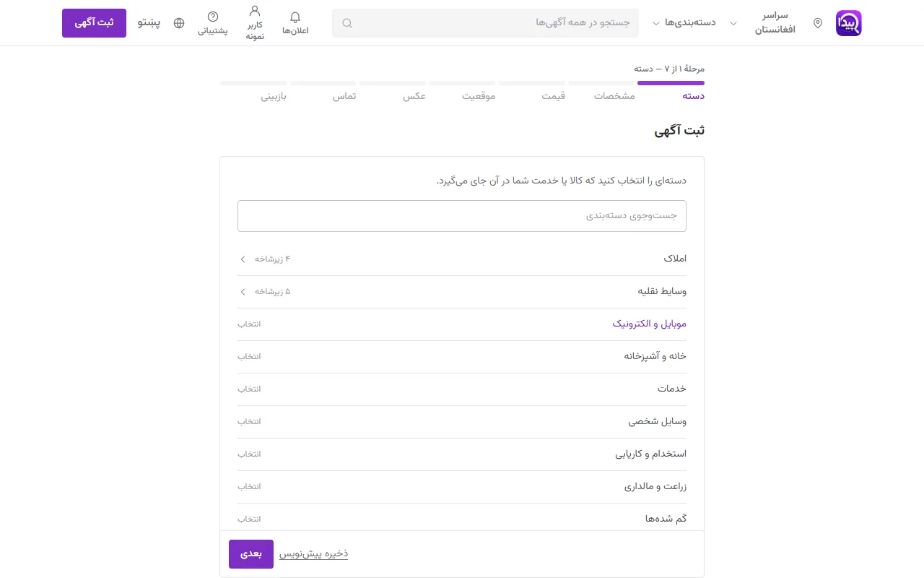The height and width of the screenshot is (578, 924).
Task: Open the دسته‌بندی‌ها categories dropdown
Action: tap(684, 23)
